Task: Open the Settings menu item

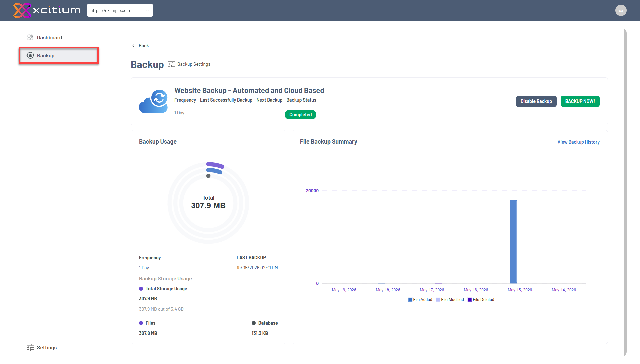Action: 47,347
